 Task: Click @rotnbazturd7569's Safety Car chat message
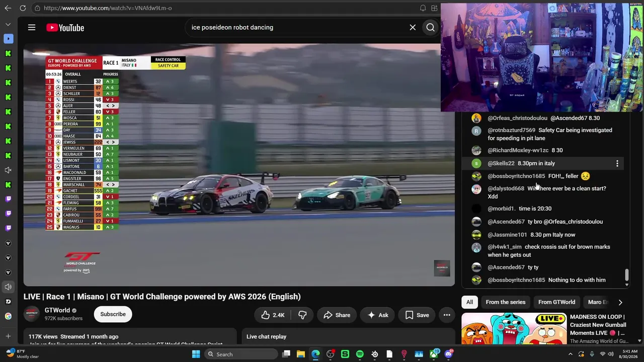550,134
